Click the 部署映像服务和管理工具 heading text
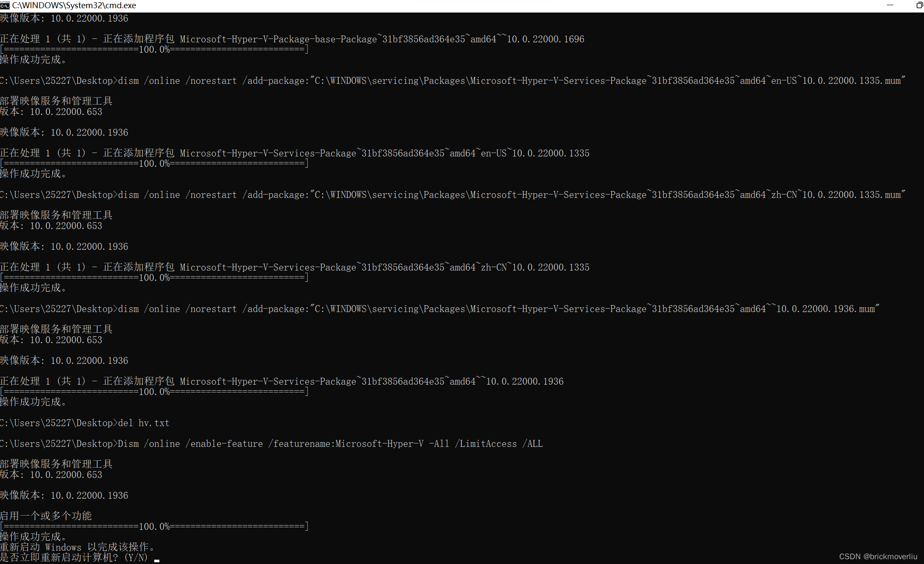Viewport: 924px width, 564px height. pyautogui.click(x=56, y=464)
